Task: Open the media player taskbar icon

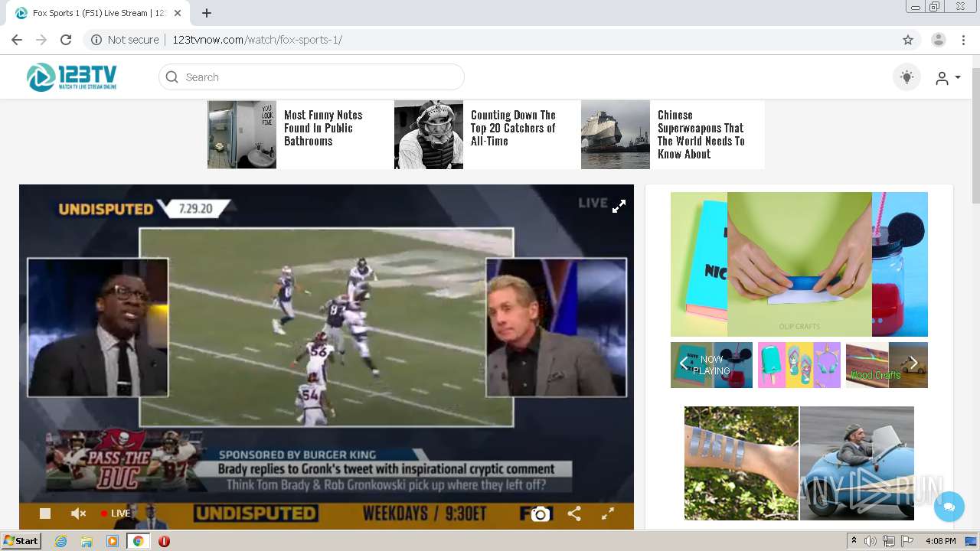Action: tap(113, 541)
